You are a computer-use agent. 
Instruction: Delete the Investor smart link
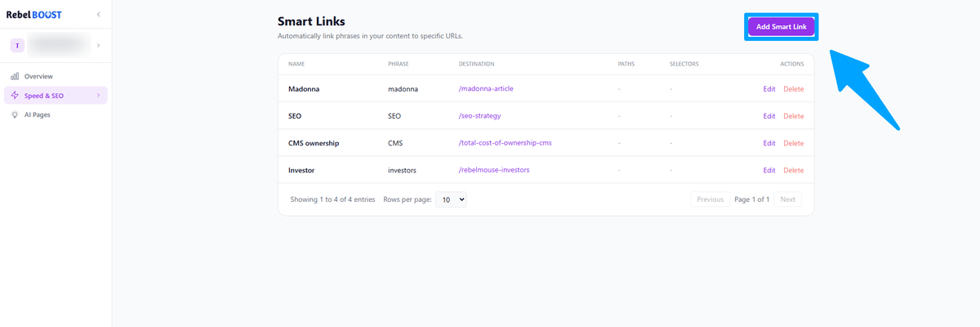point(794,170)
